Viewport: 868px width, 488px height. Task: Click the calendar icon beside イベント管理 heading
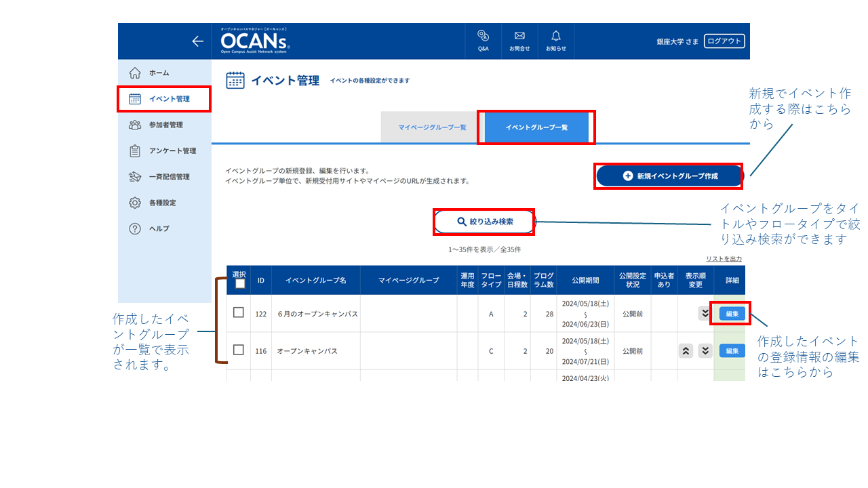point(235,80)
